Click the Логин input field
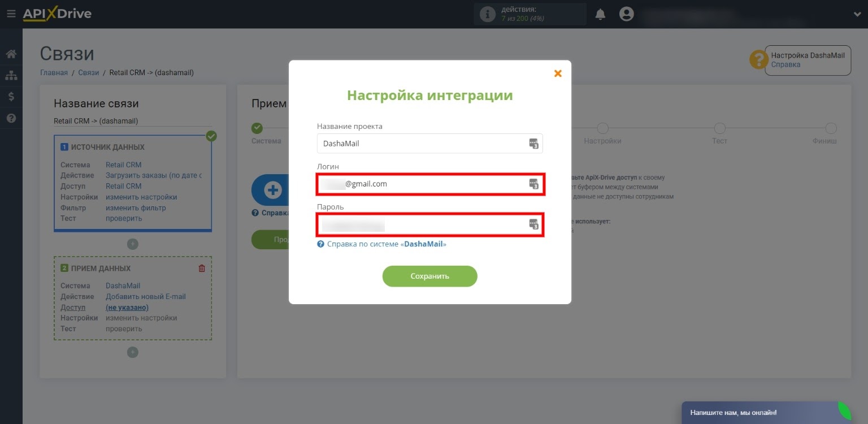This screenshot has width=868, height=424. click(x=430, y=184)
